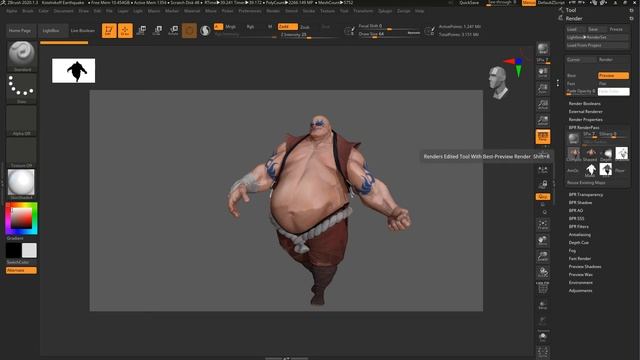Click the silhouette preview thumbnail
The height and width of the screenshot is (360, 640).
73,71
